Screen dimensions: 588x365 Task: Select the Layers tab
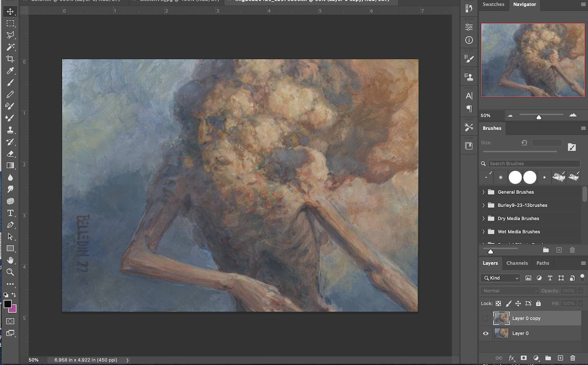(490, 263)
